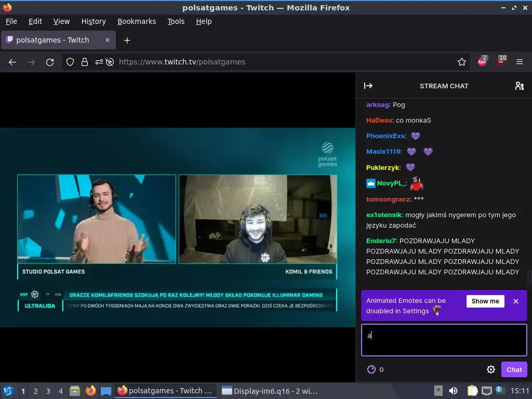Open the Help menu
Screen dimensions: 532x399
(x=204, y=21)
